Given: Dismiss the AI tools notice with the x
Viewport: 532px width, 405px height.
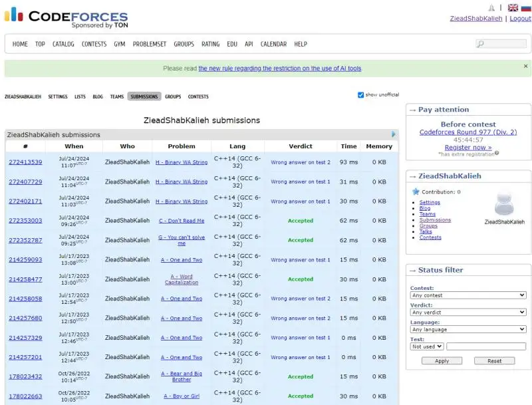Looking at the screenshot, I should pos(525,67).
